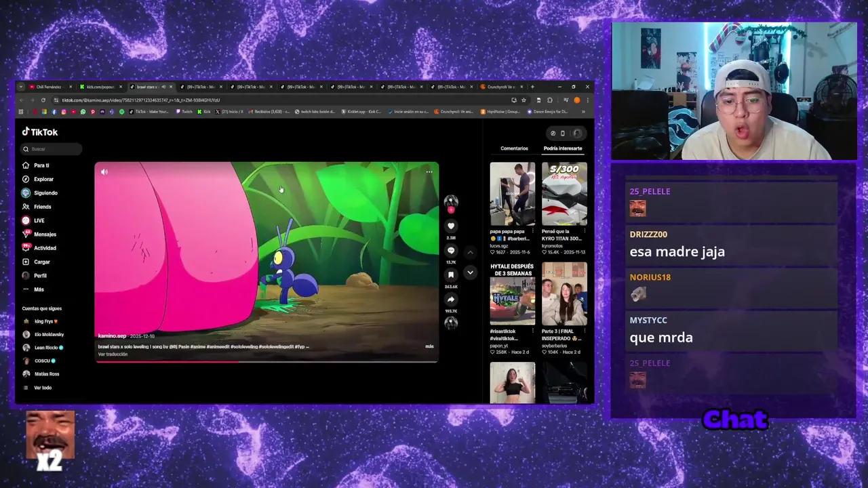Switch to kick.com browser tab
The image size is (868, 488).
point(100,87)
